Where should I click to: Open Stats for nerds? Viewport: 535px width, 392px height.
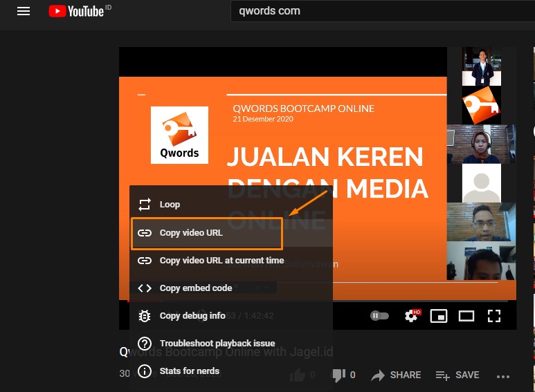231,371
